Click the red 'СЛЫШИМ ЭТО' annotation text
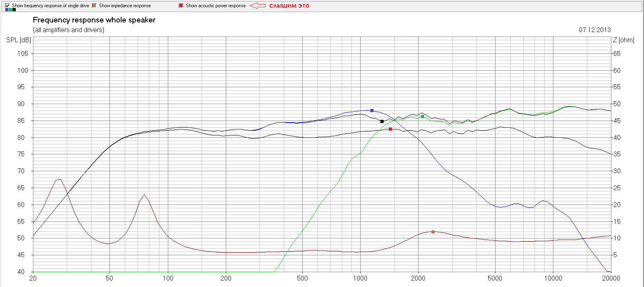 [289, 6]
